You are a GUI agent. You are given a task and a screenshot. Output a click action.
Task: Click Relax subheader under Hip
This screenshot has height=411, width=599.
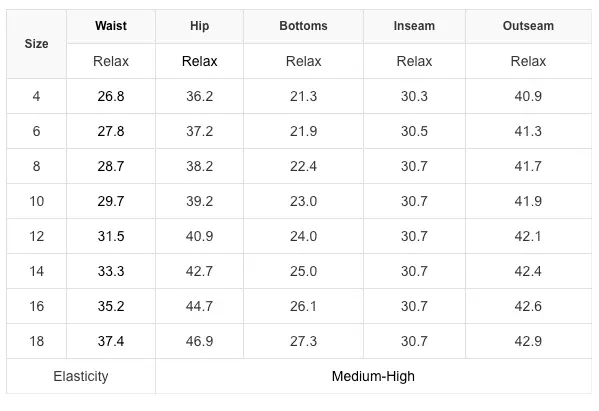coord(199,61)
